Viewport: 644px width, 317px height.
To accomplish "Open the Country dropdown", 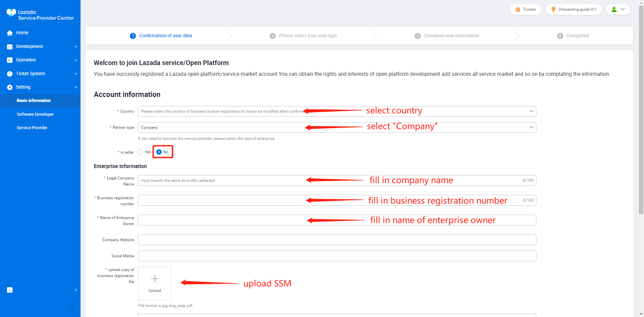I will point(337,111).
